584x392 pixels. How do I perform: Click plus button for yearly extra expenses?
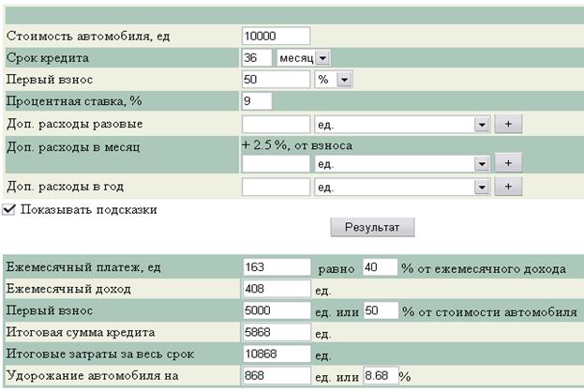click(509, 187)
